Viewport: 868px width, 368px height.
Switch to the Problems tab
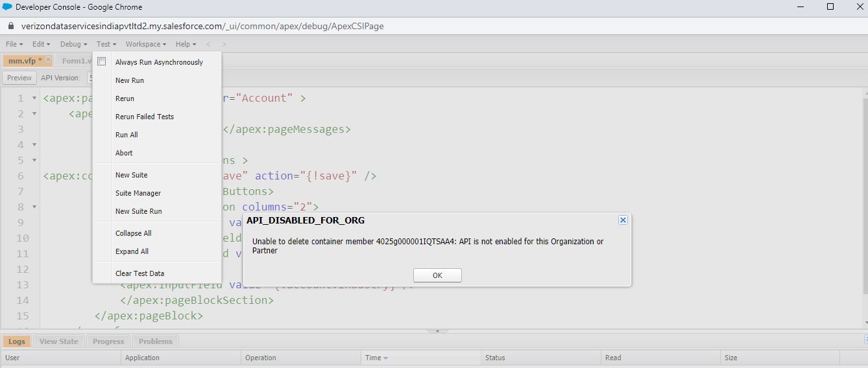point(156,341)
